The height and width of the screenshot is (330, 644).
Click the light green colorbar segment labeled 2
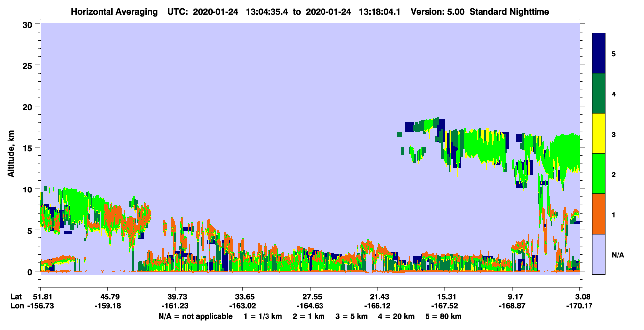(x=599, y=174)
